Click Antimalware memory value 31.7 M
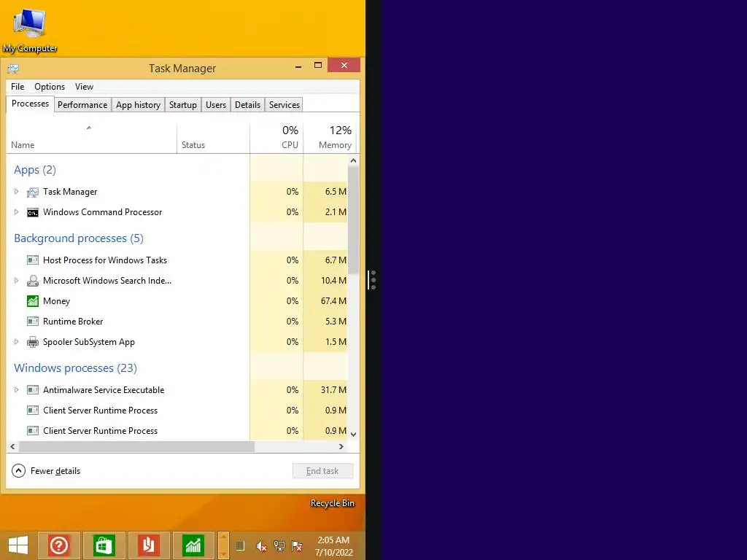 [333, 390]
